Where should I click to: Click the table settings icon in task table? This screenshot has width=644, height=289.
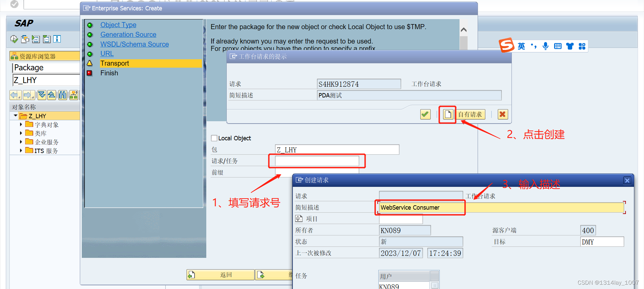pos(435,286)
